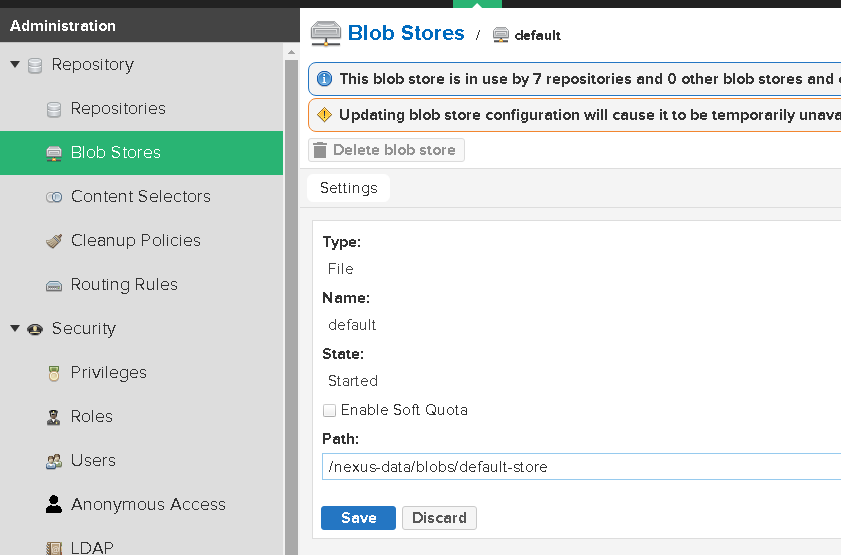Click the Save button

coord(358,518)
